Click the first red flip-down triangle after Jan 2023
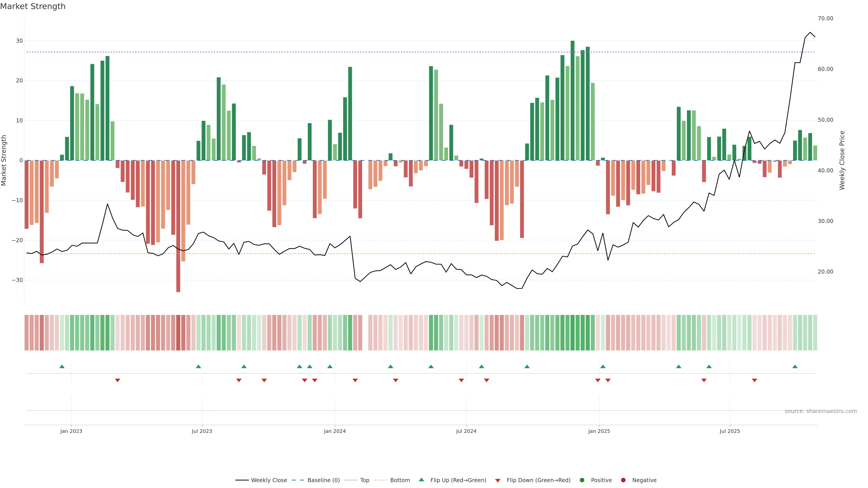This screenshot has height=488, width=868. tap(118, 380)
